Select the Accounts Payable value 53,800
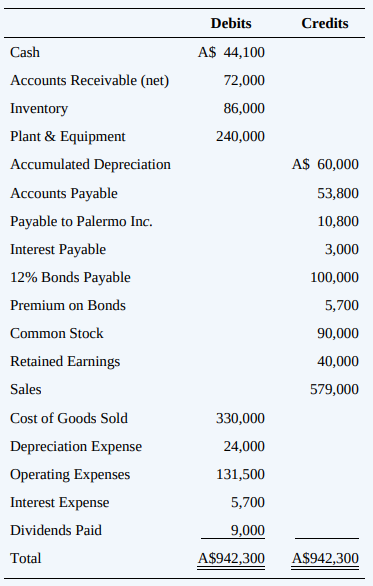 coord(338,193)
